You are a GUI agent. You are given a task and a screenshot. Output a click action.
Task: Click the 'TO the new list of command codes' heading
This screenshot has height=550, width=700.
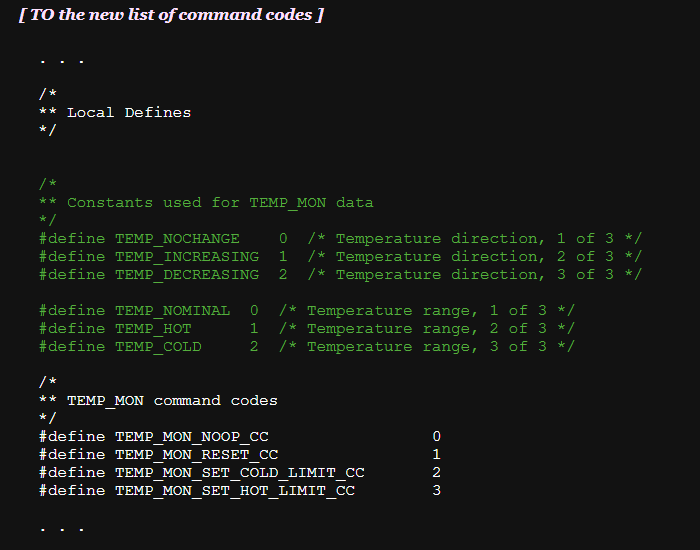[171, 16]
